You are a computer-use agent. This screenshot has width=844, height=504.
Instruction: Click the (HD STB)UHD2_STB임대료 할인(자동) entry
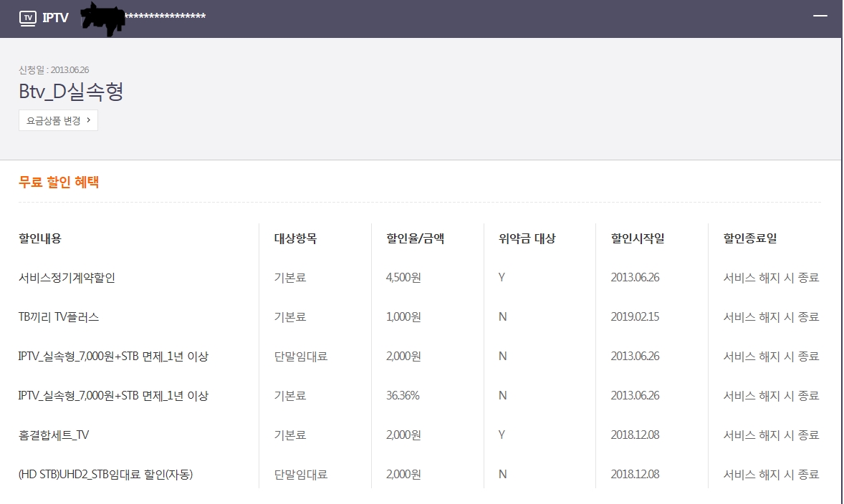pyautogui.click(x=105, y=475)
